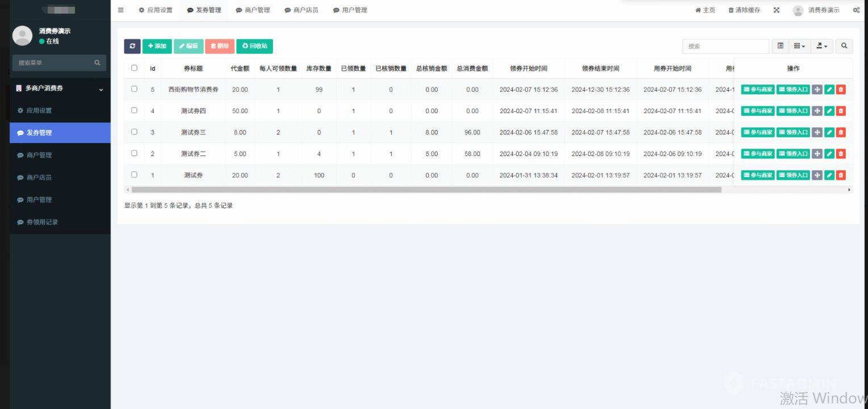The height and width of the screenshot is (409, 868).
Task: Click drag-sort handle icon for 测试券四
Action: pyautogui.click(x=817, y=111)
